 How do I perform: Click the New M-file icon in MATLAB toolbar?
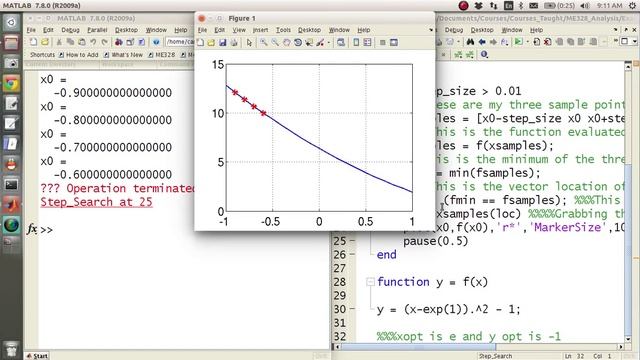click(33, 42)
